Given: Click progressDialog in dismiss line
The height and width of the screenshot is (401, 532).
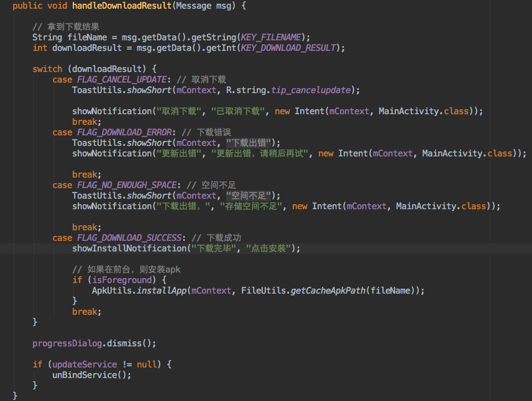Looking at the screenshot, I should point(67,343).
